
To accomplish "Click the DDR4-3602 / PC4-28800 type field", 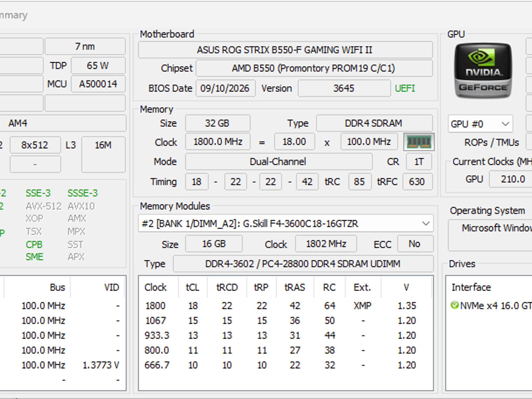I will [303, 264].
